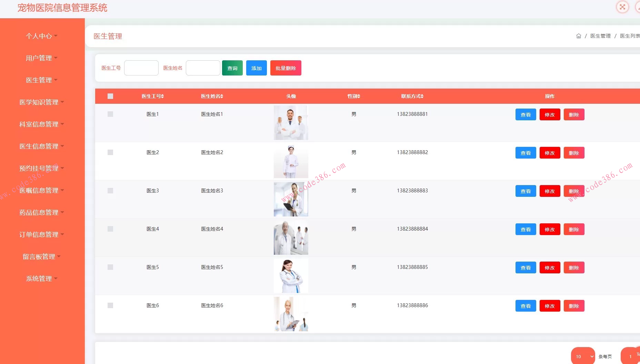Expand the 个人中心 sidebar menu

point(41,36)
